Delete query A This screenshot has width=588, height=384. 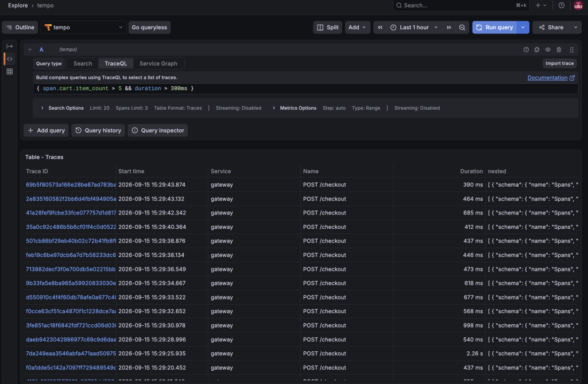559,49
